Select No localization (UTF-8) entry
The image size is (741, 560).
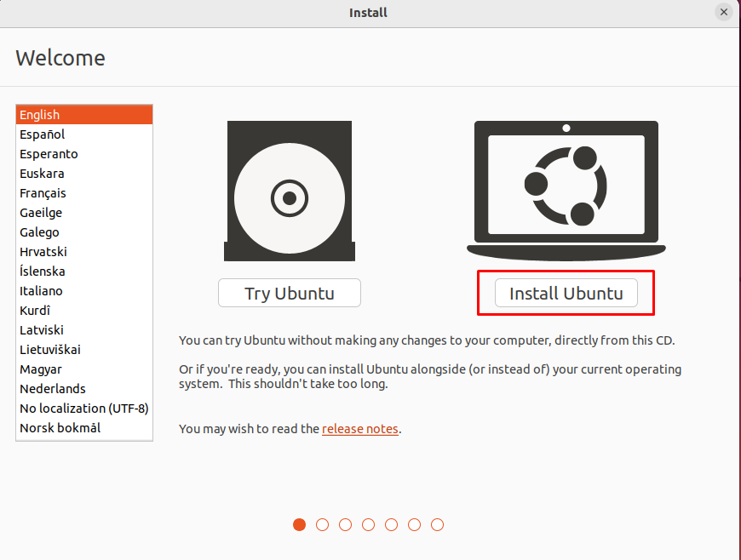(x=84, y=409)
